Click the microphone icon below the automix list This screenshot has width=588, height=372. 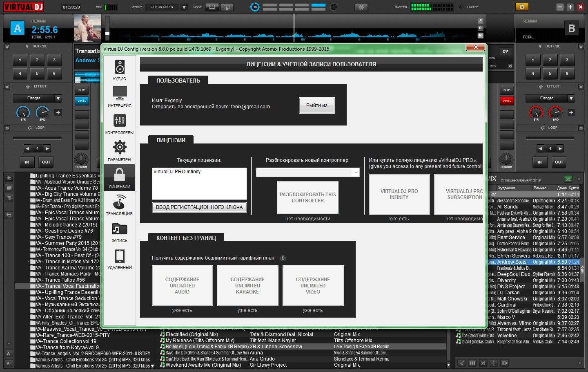pyautogui.click(x=494, y=363)
